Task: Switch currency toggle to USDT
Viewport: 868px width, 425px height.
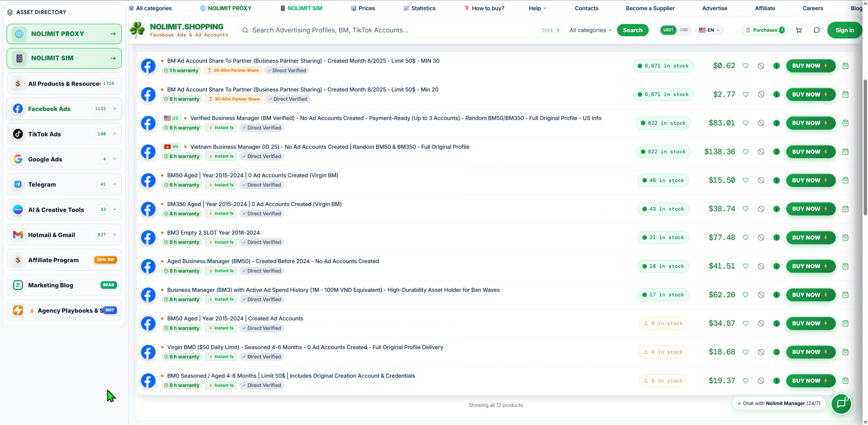Action: 668,30
